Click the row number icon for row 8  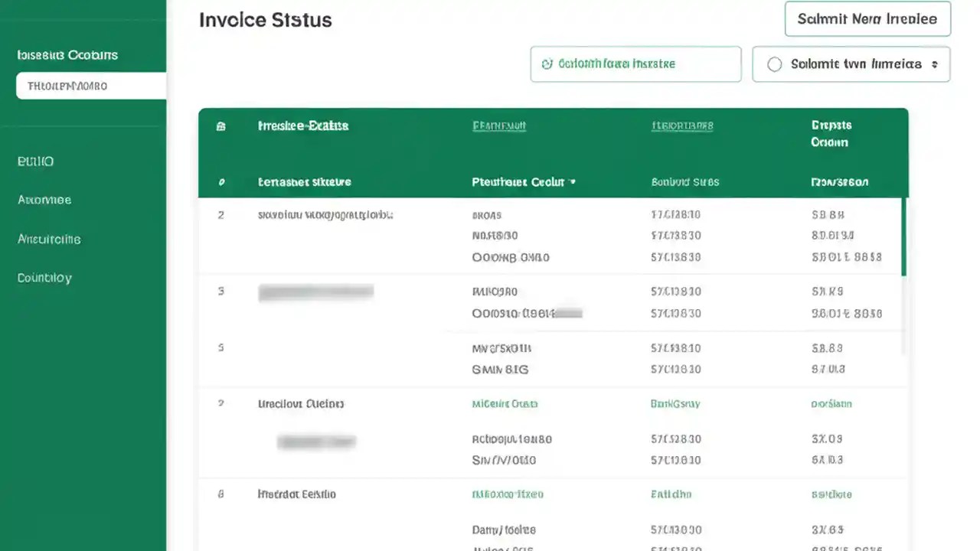pos(220,494)
